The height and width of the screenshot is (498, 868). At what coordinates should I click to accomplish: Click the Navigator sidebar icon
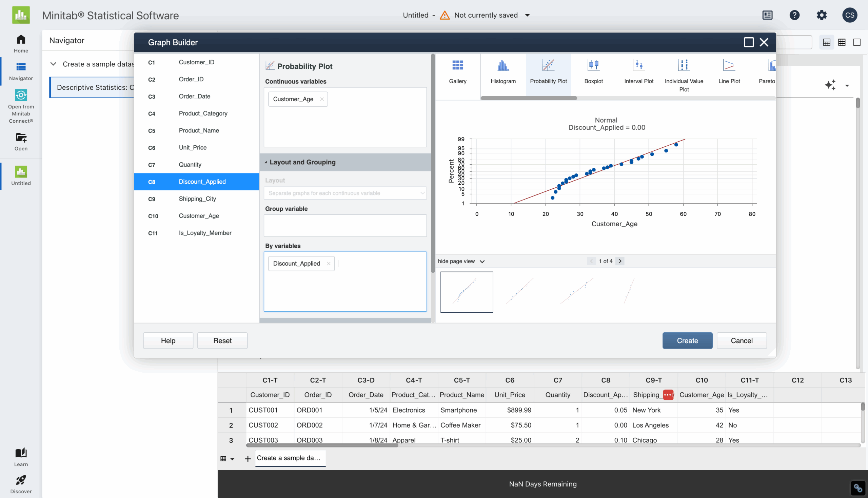click(x=21, y=71)
